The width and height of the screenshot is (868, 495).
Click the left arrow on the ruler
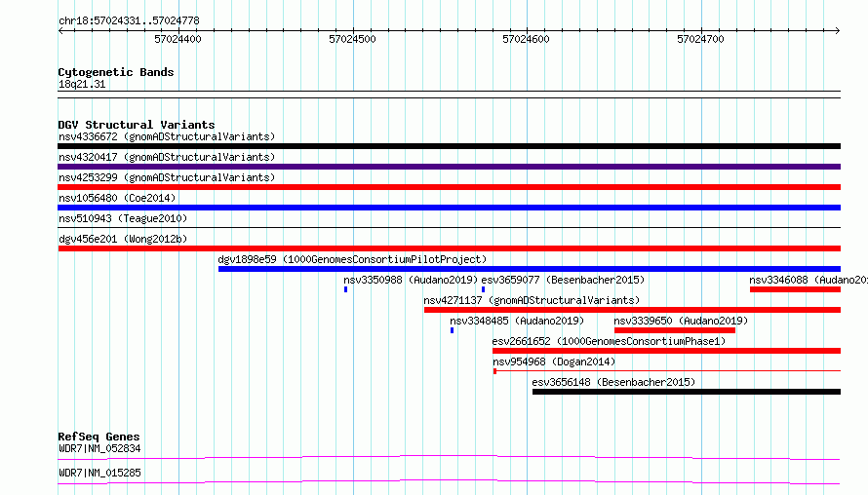coord(60,30)
